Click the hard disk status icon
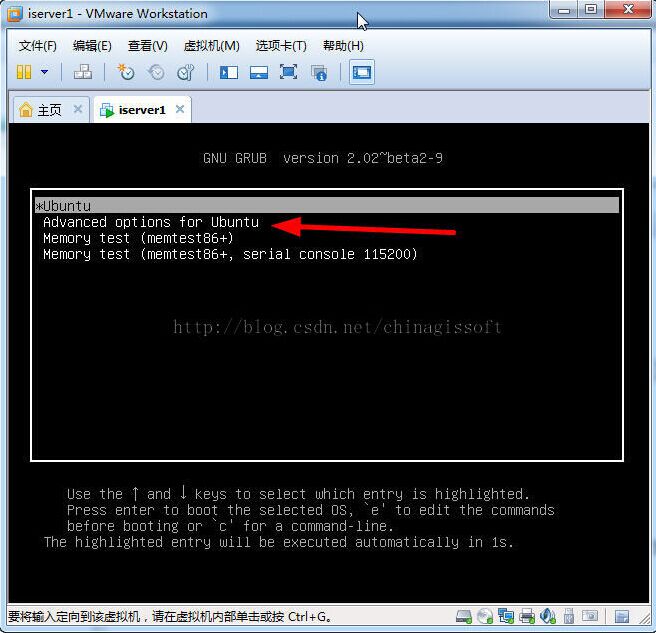 [x=464, y=617]
